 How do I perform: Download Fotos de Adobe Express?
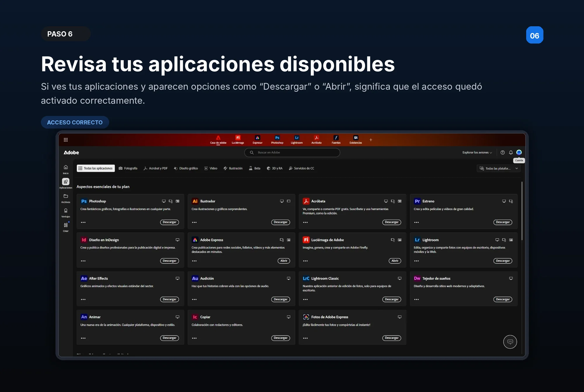pos(392,338)
